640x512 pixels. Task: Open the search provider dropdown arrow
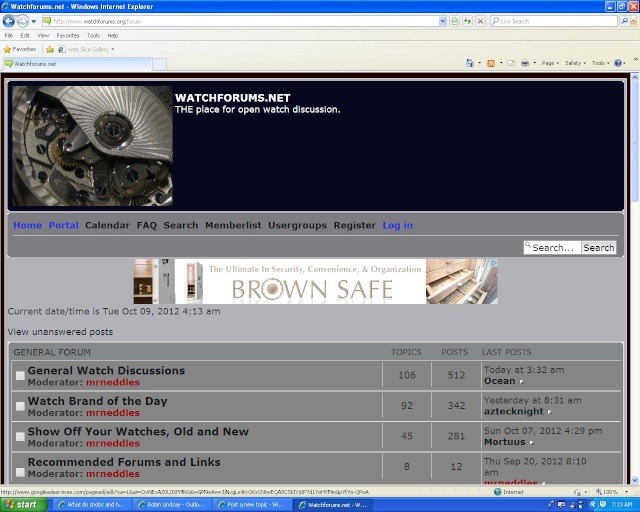click(x=634, y=21)
